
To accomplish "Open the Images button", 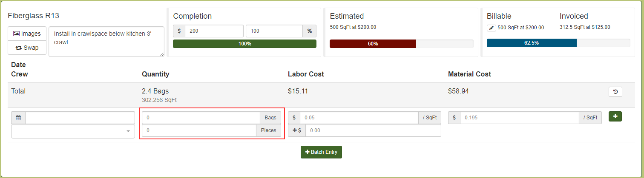I will click(x=27, y=34).
